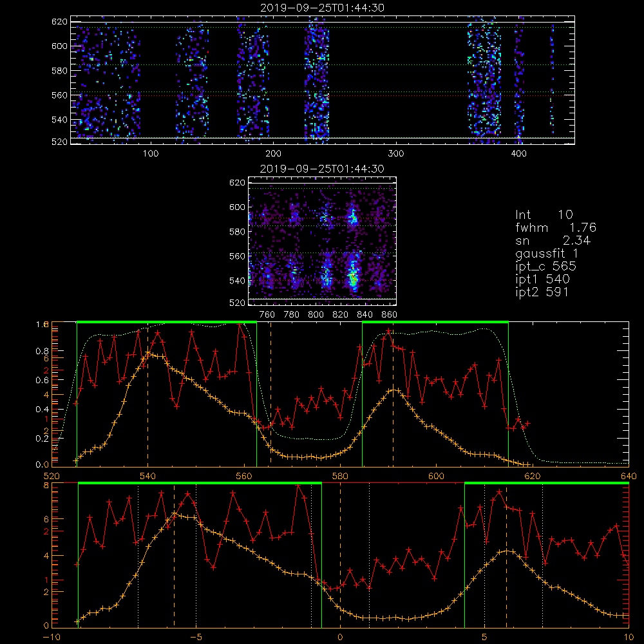This screenshot has width=644, height=644.
Task: Click the white '0.2' y-axis label of profile plot
Action: pyautogui.click(x=43, y=439)
